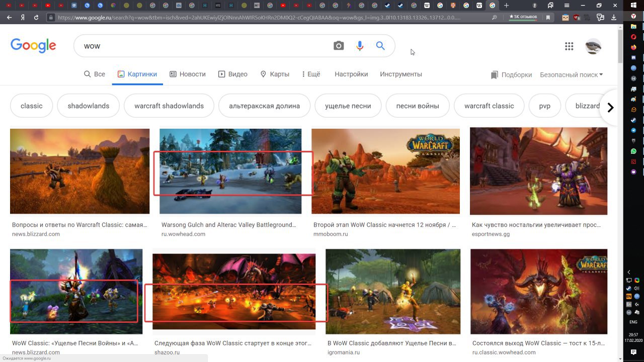Viewport: 644px width, 362px height.
Task: Click the Yandex 'Я' home button
Action: point(23,17)
